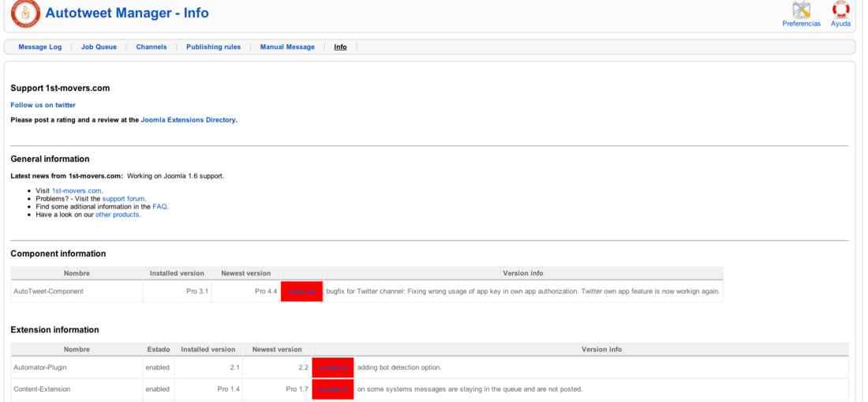Image resolution: width=868 pixels, height=402 pixels.
Task: Click the 'Working on Joomla 1.6 support.' news text
Action: pos(175,176)
